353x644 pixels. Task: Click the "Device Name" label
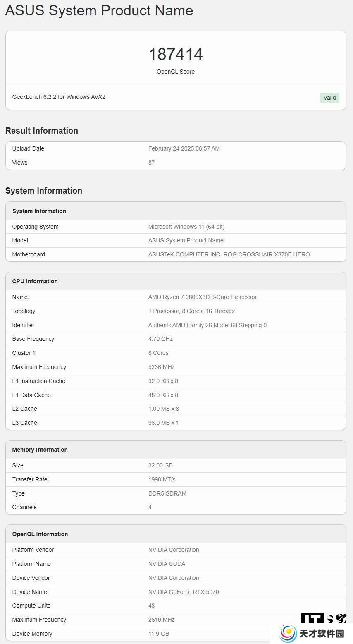click(30, 592)
